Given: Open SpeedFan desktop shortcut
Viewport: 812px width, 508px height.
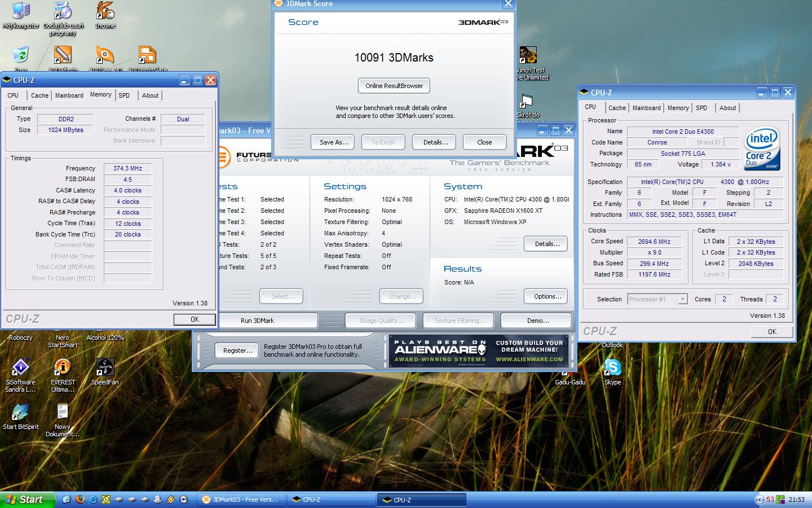Looking at the screenshot, I should (105, 372).
